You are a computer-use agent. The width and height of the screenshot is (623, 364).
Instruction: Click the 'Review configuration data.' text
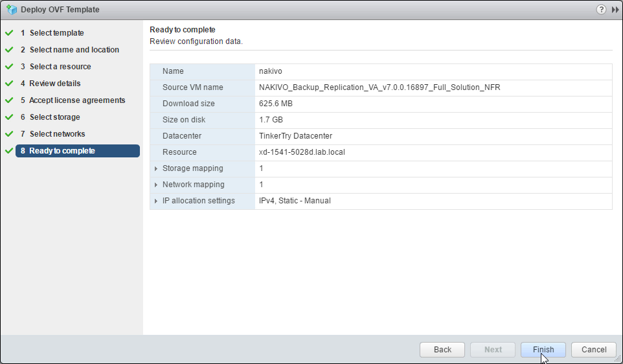point(196,41)
